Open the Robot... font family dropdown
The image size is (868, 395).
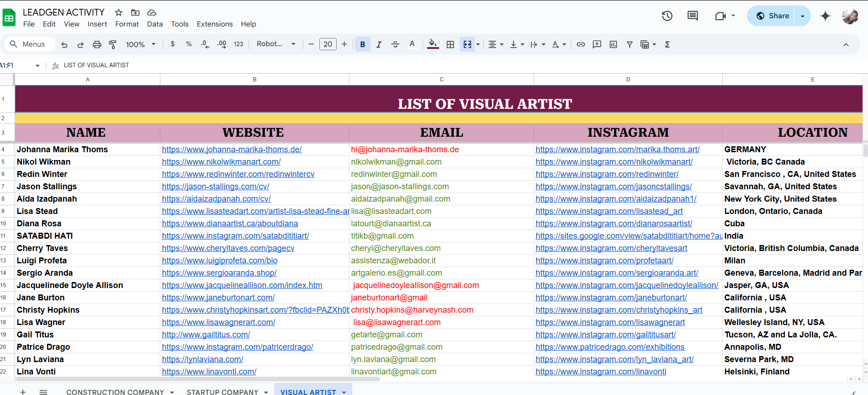coord(276,44)
